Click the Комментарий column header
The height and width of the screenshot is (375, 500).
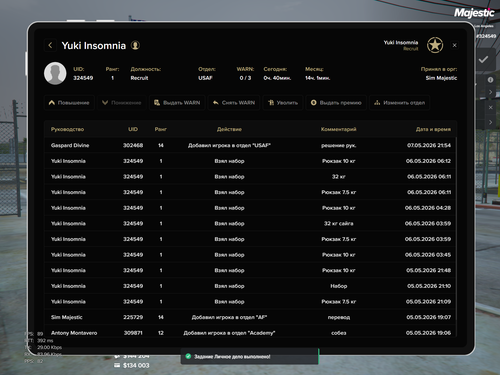pyautogui.click(x=338, y=129)
